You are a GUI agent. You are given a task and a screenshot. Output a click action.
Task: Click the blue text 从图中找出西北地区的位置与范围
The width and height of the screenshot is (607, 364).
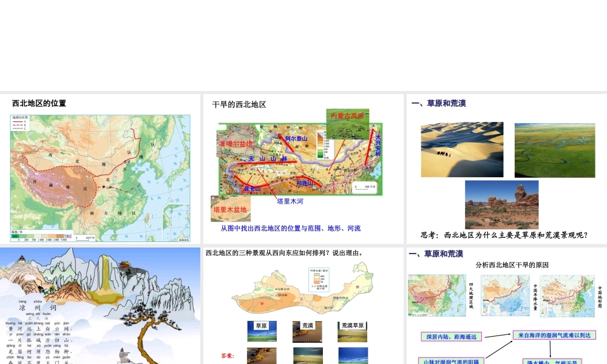(290, 228)
